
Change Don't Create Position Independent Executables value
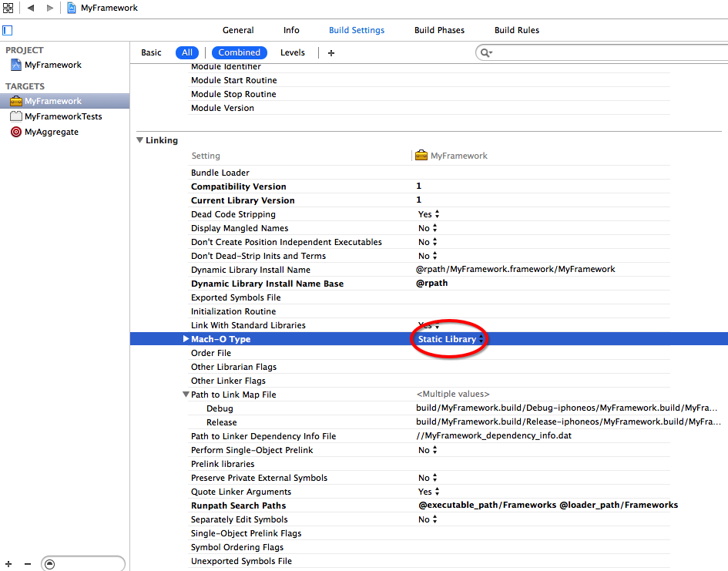[x=428, y=242]
